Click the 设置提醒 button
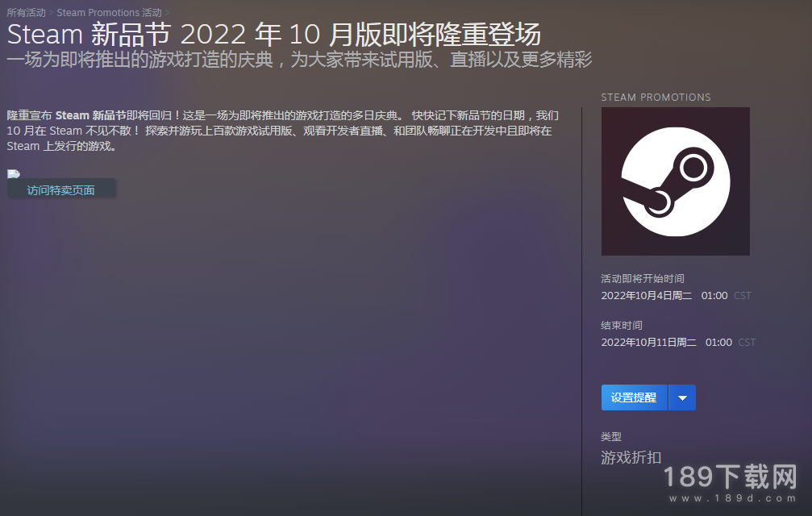The height and width of the screenshot is (516, 812). (x=634, y=397)
